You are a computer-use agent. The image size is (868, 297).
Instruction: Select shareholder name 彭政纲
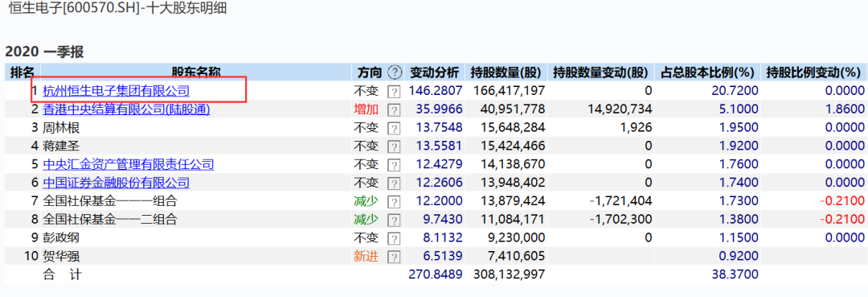click(61, 238)
